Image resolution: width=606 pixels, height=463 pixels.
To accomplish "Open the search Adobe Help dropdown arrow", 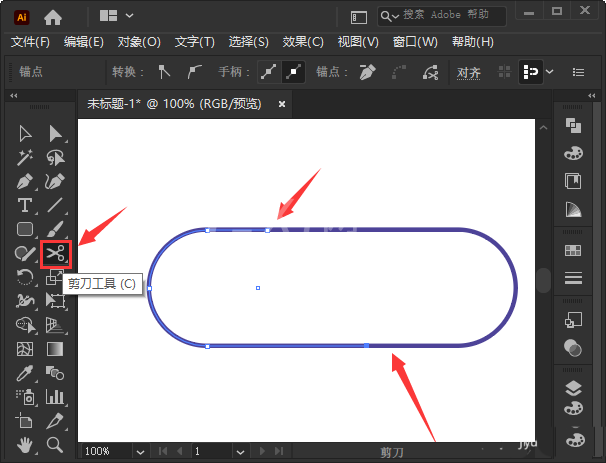I will (x=395, y=17).
